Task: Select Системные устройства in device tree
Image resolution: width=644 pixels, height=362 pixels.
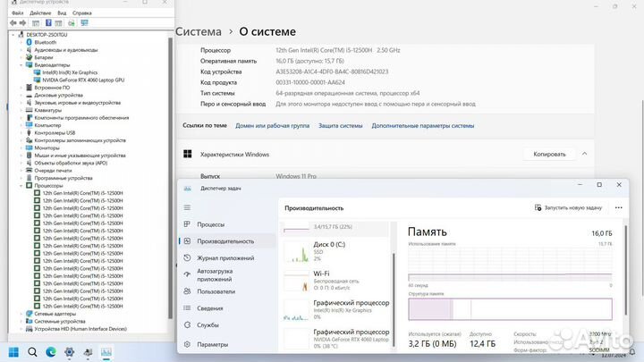Action: pos(60,322)
